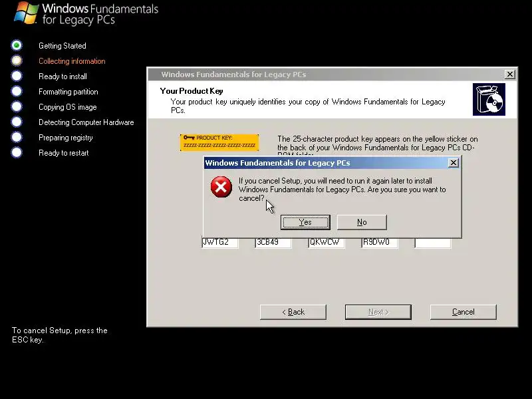The width and height of the screenshot is (532, 399).
Task: Choose No in the cancel confirmation
Action: (x=362, y=222)
